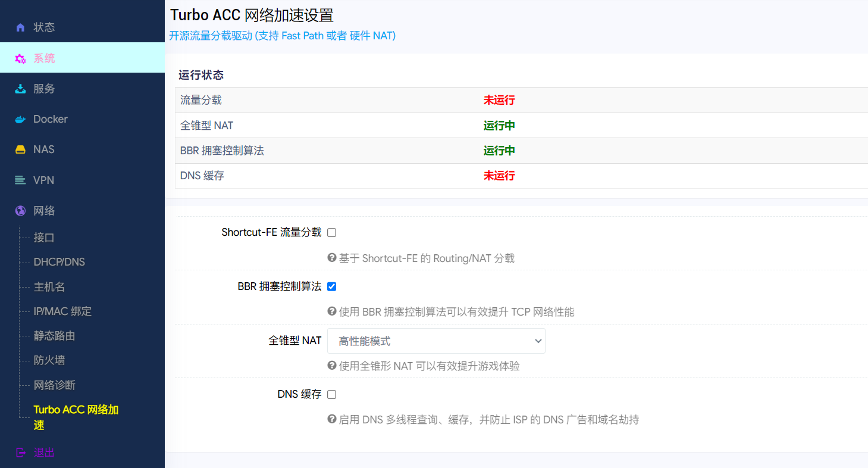Click the 未运行 status for 流量分载
This screenshot has height=468, width=868.
click(x=499, y=100)
